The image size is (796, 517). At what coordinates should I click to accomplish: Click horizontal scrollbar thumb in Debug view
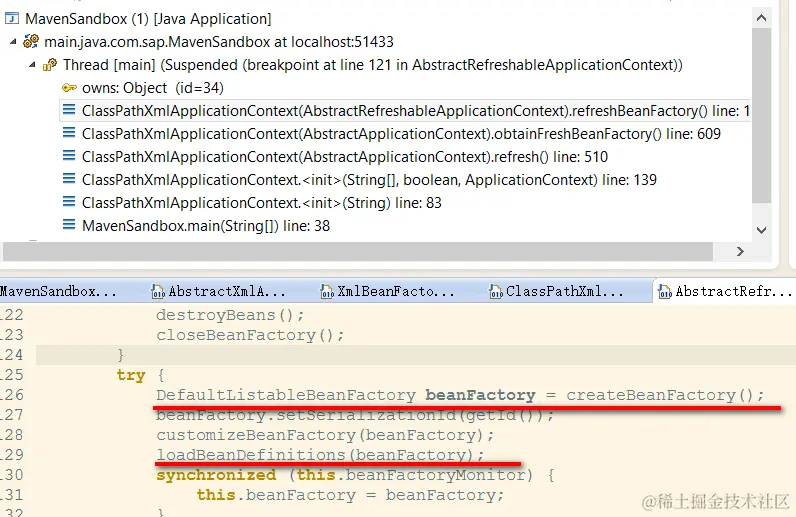pos(358,251)
